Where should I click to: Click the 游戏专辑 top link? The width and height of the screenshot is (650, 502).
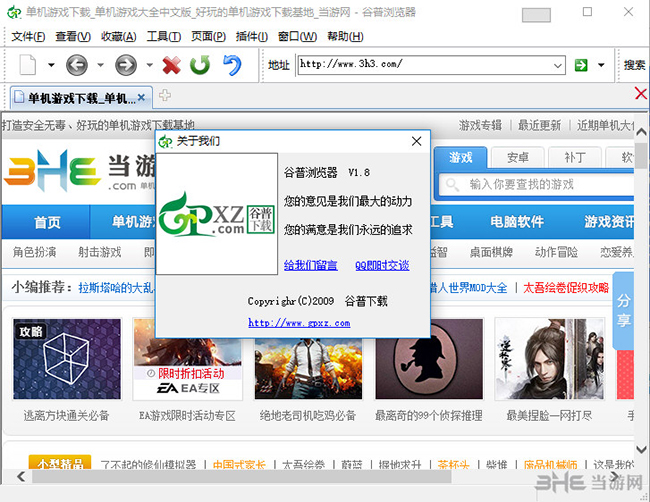(x=480, y=125)
